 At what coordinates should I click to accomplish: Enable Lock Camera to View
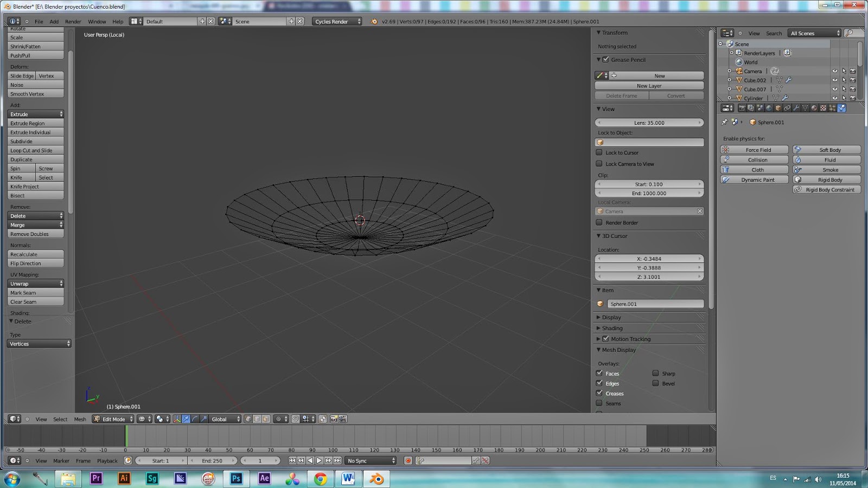[x=599, y=164]
